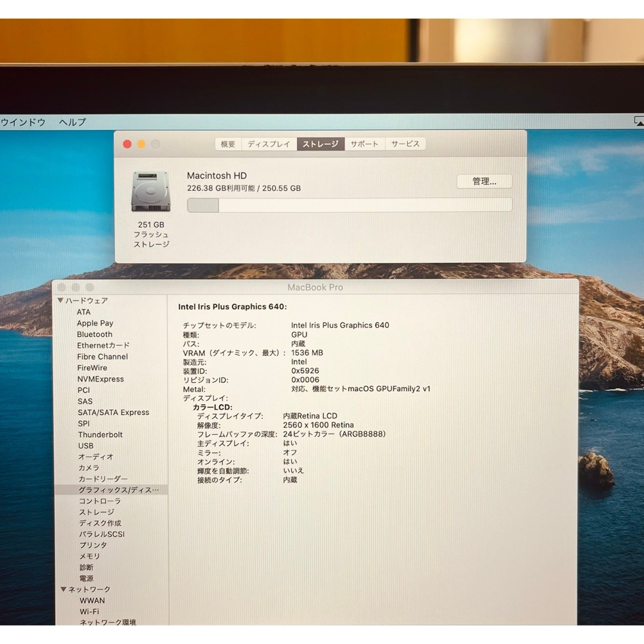Collapse the ハードウェア section triangle
644x644 pixels.
pos(60,300)
